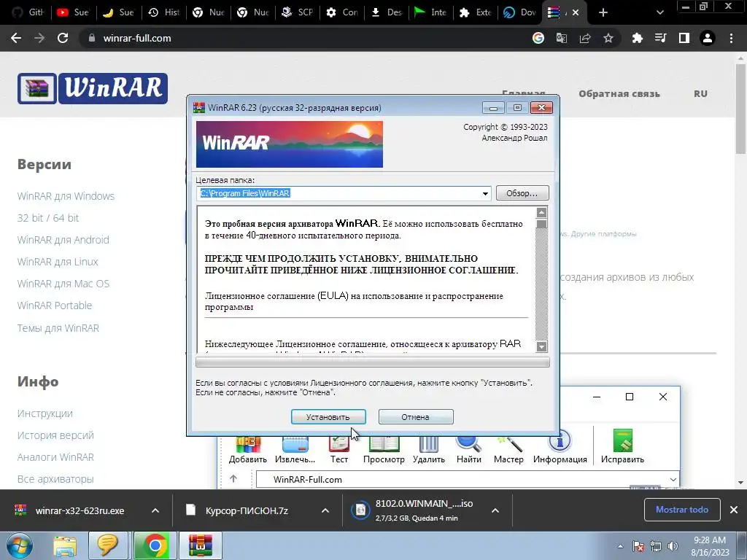Open the tab search chevron
Image resolution: width=747 pixels, height=560 pixels.
tap(659, 13)
